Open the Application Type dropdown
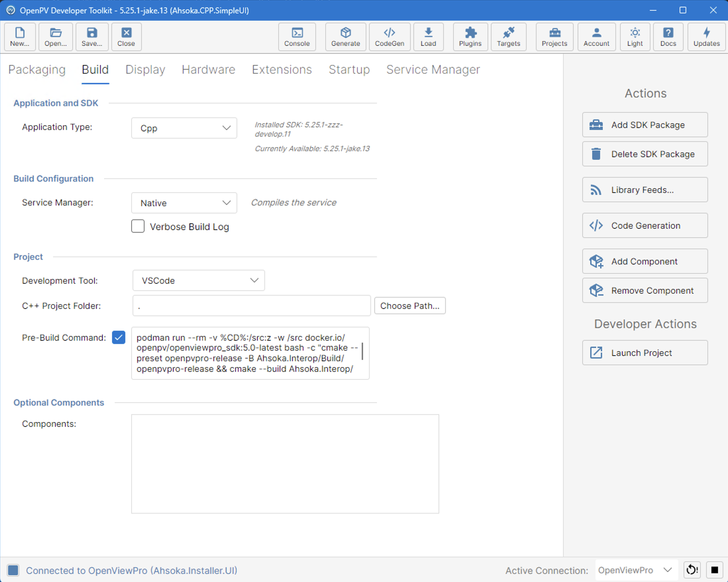Screen dimensions: 728x582 pos(184,128)
